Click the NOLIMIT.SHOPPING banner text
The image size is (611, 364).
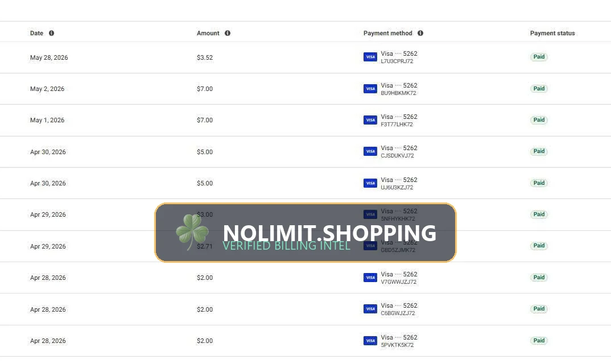tap(329, 233)
